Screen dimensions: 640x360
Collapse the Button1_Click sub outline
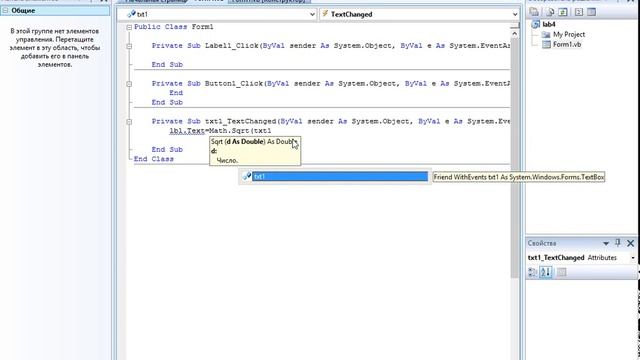click(129, 84)
